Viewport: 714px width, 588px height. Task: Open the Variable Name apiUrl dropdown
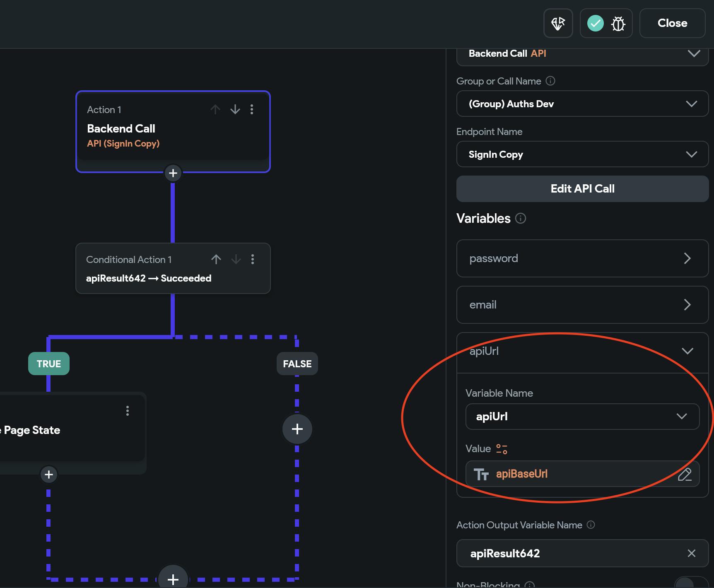582,417
